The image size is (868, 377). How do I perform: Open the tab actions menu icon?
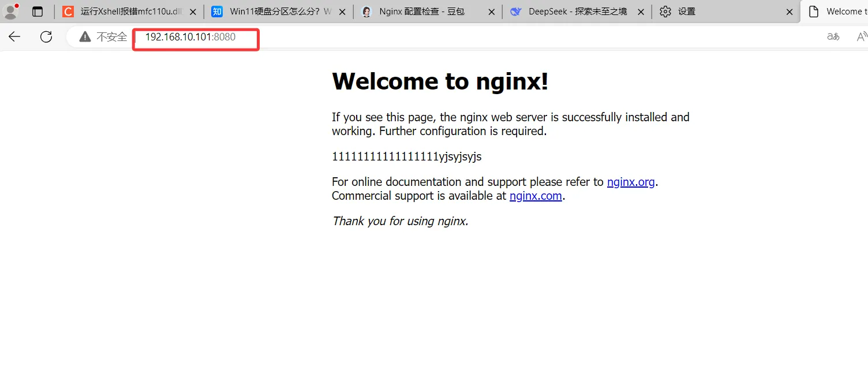pyautogui.click(x=38, y=12)
